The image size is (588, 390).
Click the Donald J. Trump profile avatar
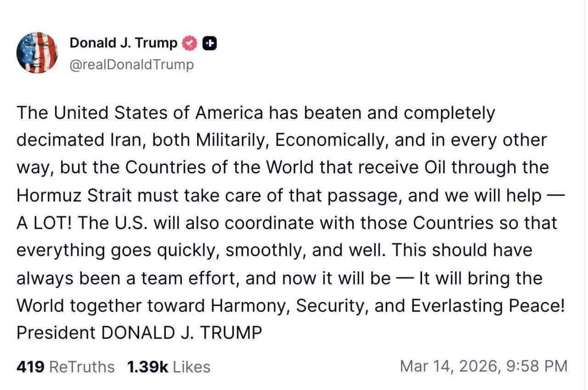click(36, 53)
